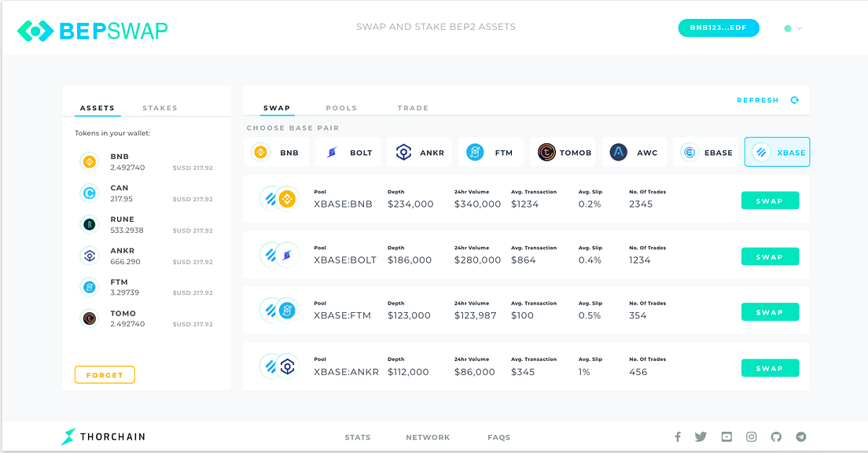Click the XBASE:FTM depth value $123,000

click(409, 315)
